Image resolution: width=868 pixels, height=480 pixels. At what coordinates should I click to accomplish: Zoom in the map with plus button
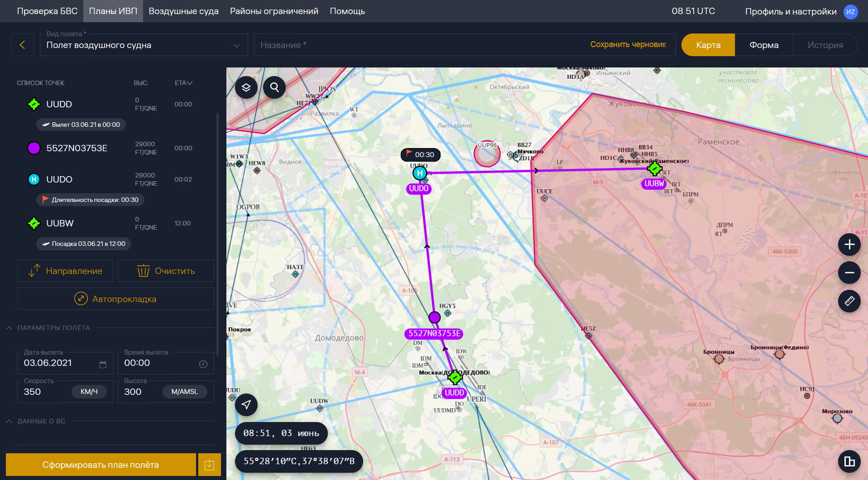(849, 245)
